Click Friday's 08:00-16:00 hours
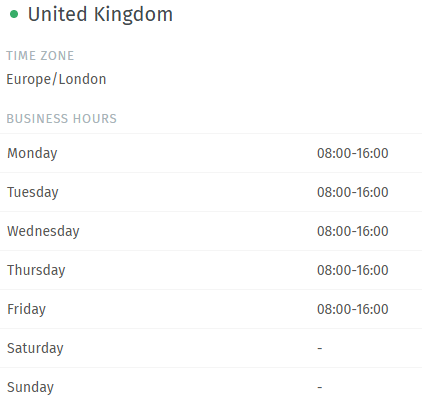 click(352, 309)
